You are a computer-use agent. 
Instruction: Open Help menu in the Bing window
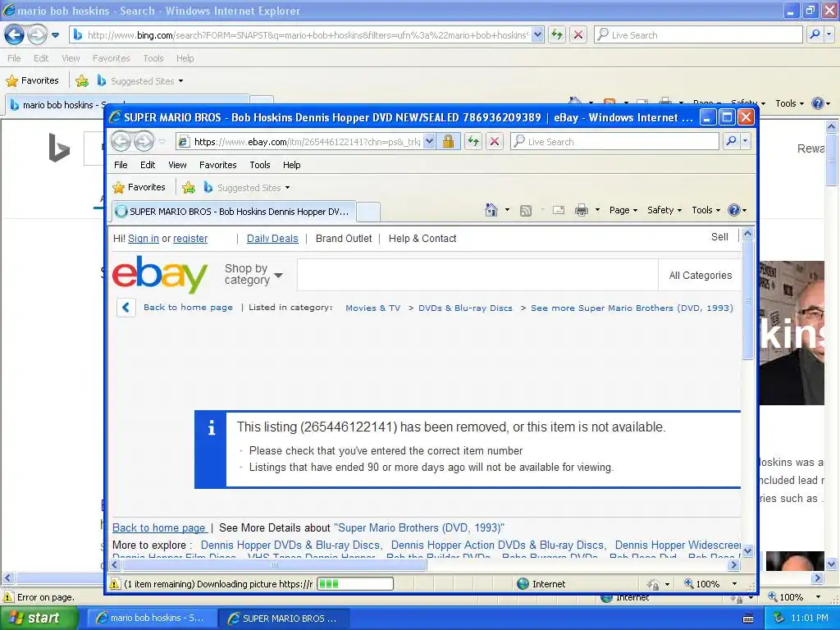point(185,58)
